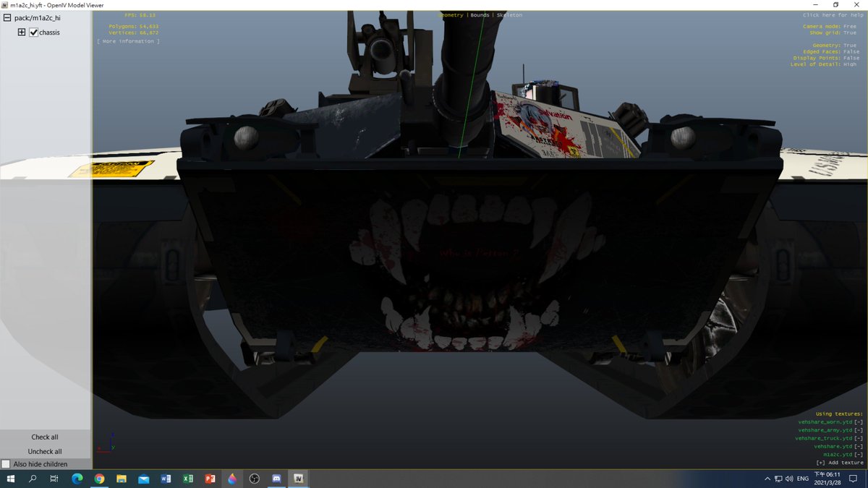
Task: Open Microsoft Excel from taskbar
Action: click(188, 479)
